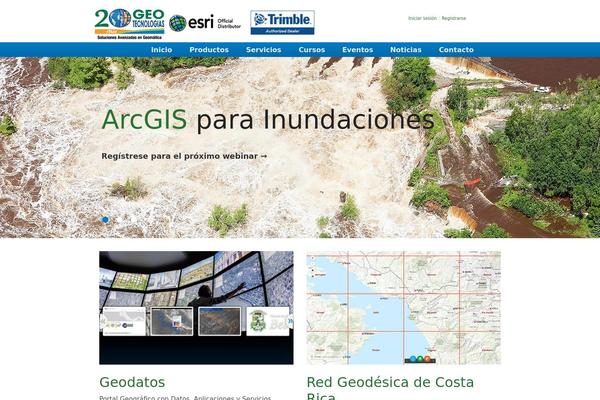Follow Regístrese para el próximo webinar link
Viewport: 600px width, 400px height.
coord(184,156)
